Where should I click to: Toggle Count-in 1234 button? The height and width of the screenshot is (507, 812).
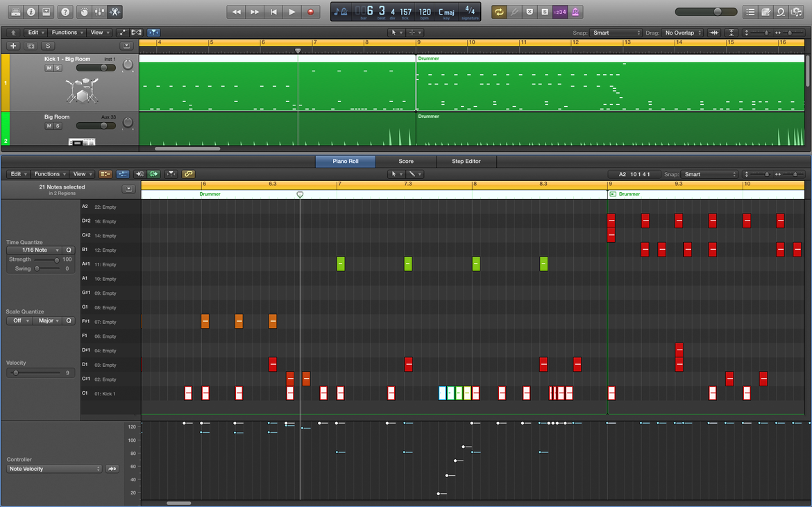tap(560, 11)
